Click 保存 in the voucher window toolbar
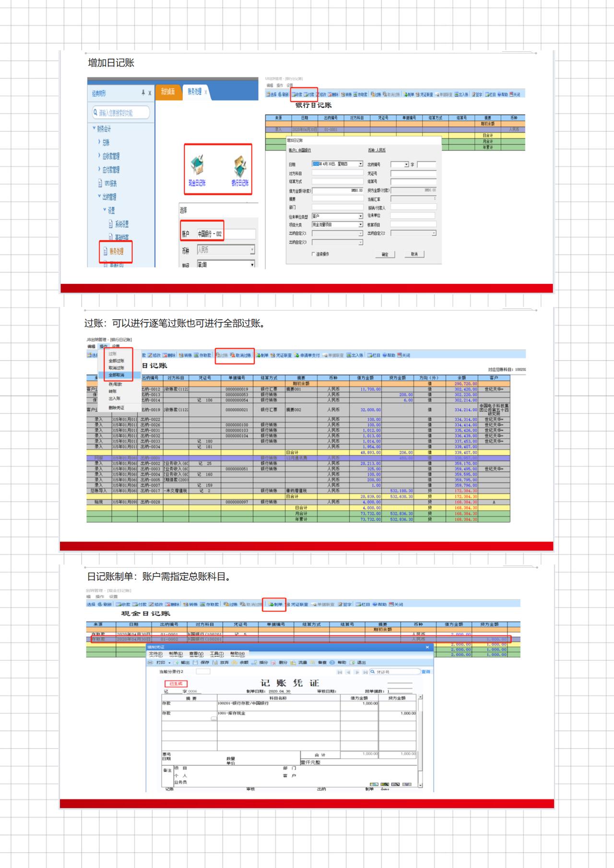Image resolution: width=614 pixels, height=868 pixels. click(201, 662)
